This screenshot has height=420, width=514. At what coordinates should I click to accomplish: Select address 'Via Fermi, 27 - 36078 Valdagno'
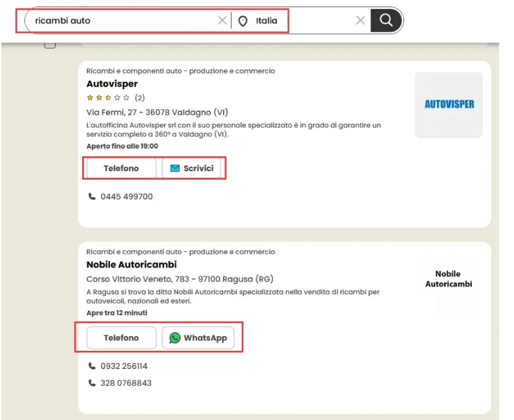(x=157, y=112)
